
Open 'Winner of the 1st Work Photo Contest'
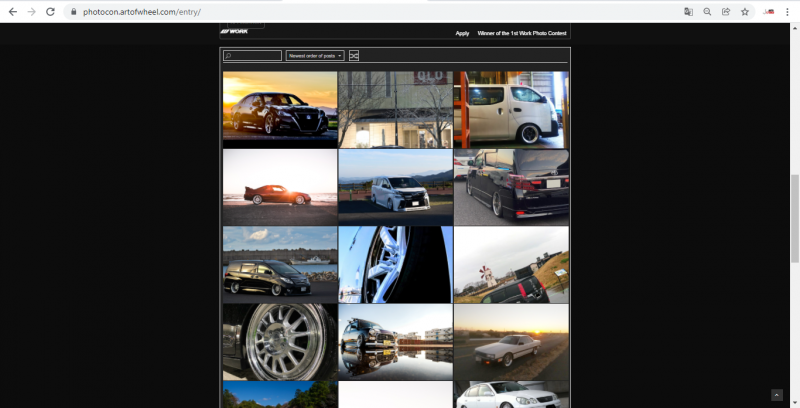click(522, 33)
